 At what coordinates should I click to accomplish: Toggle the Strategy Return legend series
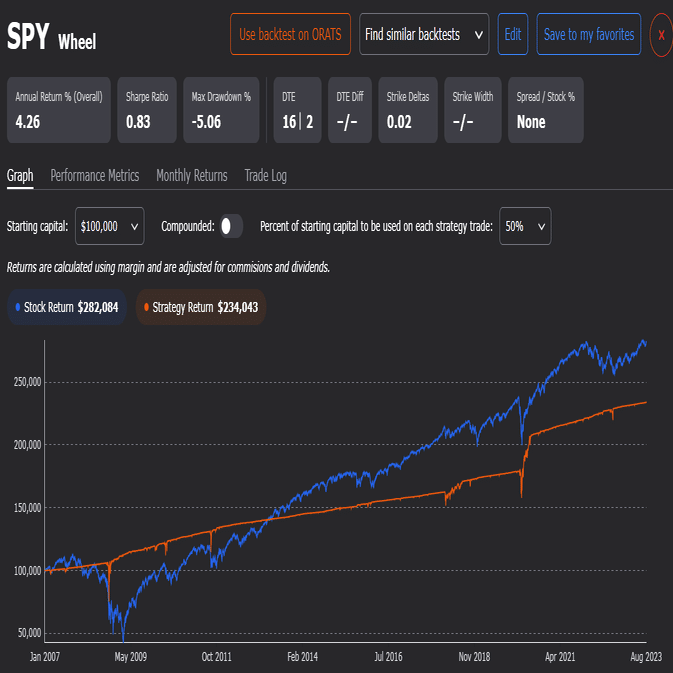200,307
